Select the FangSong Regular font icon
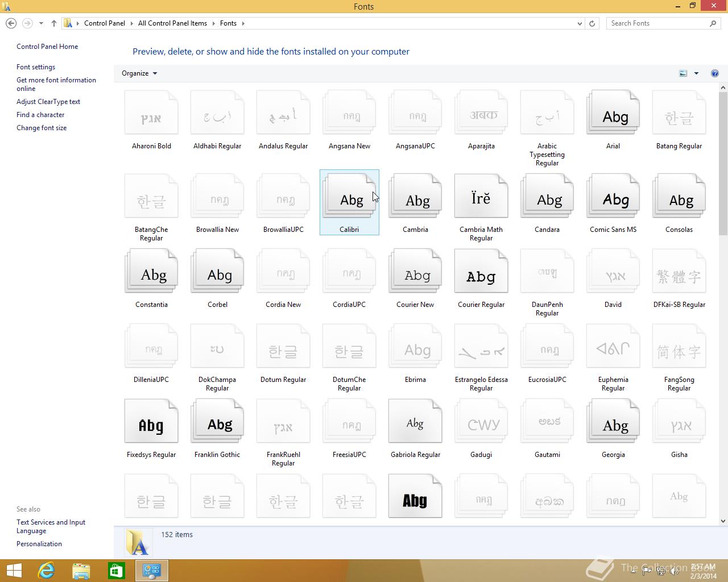The width and height of the screenshot is (728, 582). pyautogui.click(x=679, y=347)
